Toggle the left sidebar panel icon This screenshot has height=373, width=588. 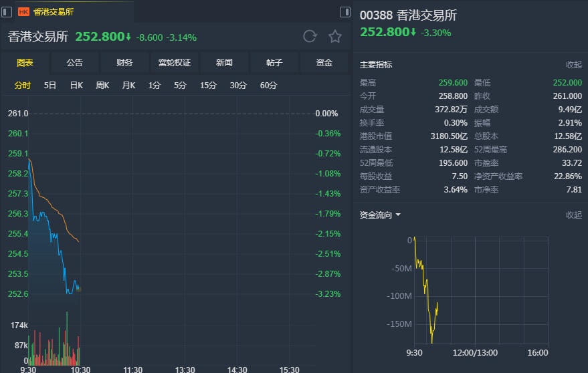click(x=7, y=11)
